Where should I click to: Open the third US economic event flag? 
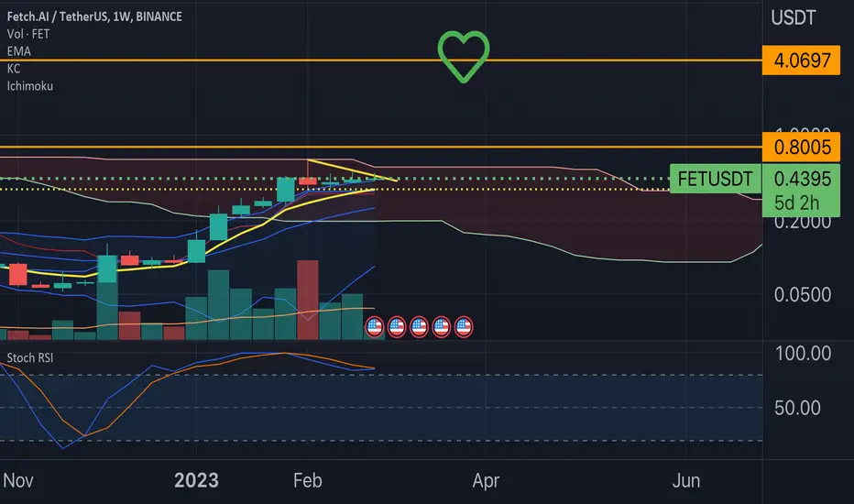(419, 327)
